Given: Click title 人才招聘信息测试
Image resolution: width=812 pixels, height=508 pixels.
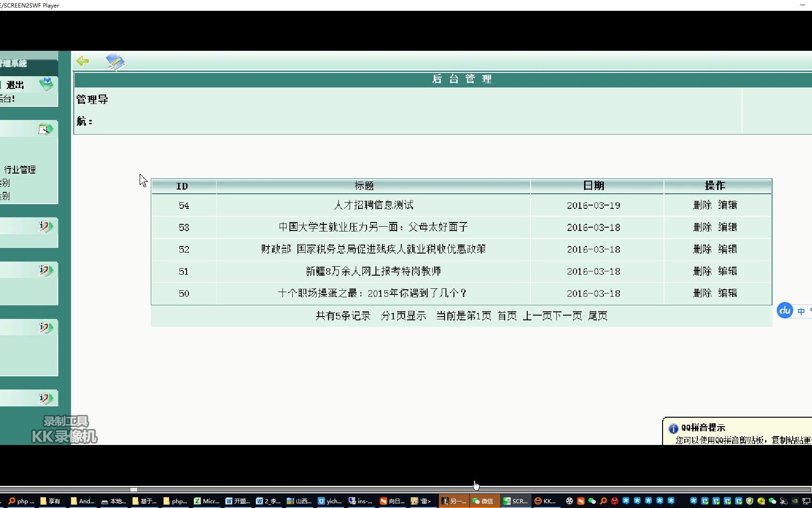Looking at the screenshot, I should pos(374,205).
